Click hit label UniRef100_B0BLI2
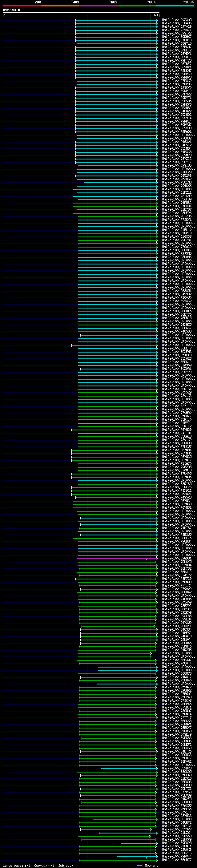197x868 pixels. [x=177, y=50]
